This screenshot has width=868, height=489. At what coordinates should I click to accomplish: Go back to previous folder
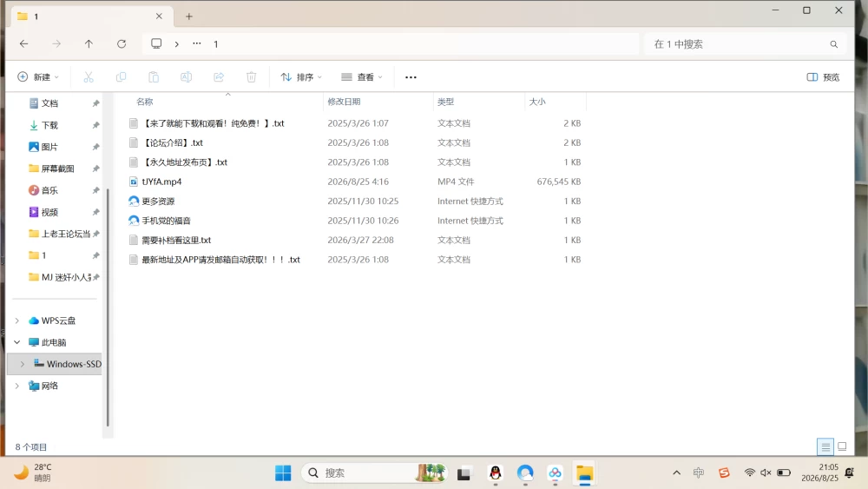tap(23, 43)
